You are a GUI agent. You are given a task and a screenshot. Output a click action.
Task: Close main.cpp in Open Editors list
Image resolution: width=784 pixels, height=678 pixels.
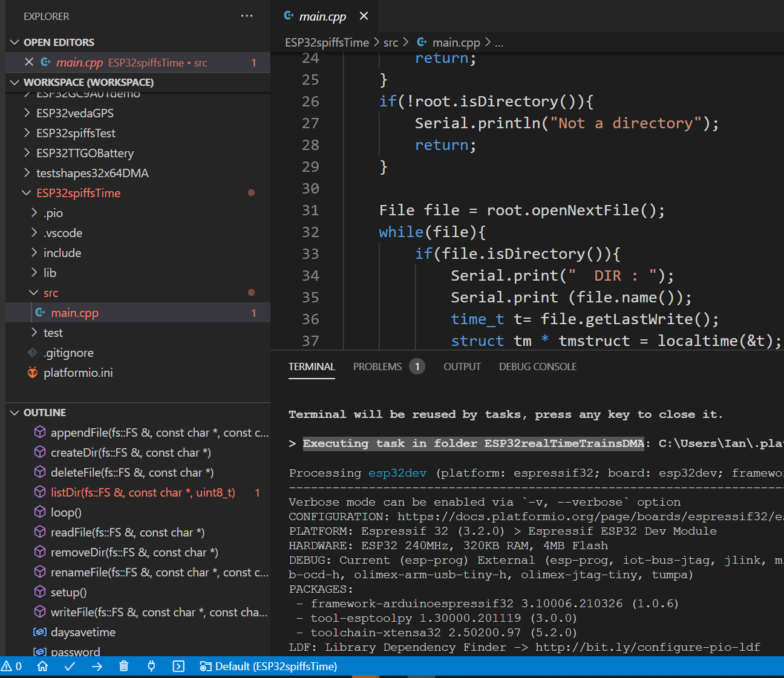(x=29, y=62)
